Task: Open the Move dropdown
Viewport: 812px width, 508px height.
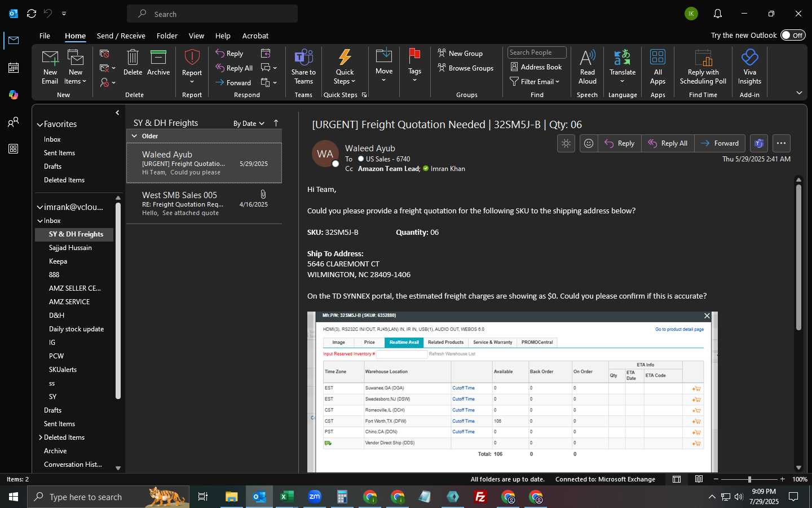Action: [x=384, y=65]
